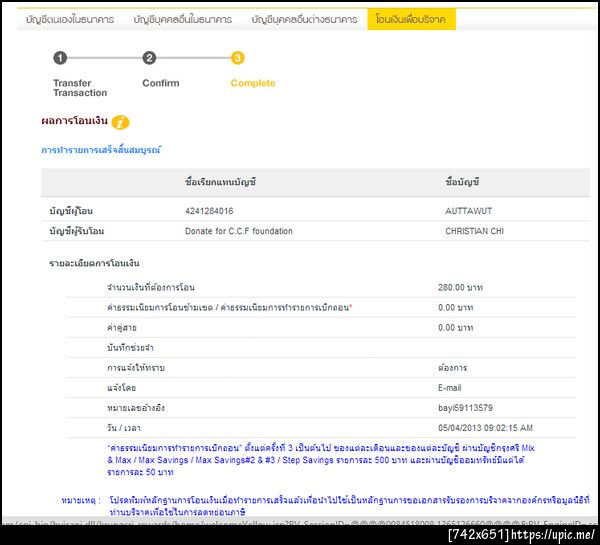Click the หมายเลขอ้างอิง label
The height and width of the screenshot is (545, 600).
(x=136, y=408)
